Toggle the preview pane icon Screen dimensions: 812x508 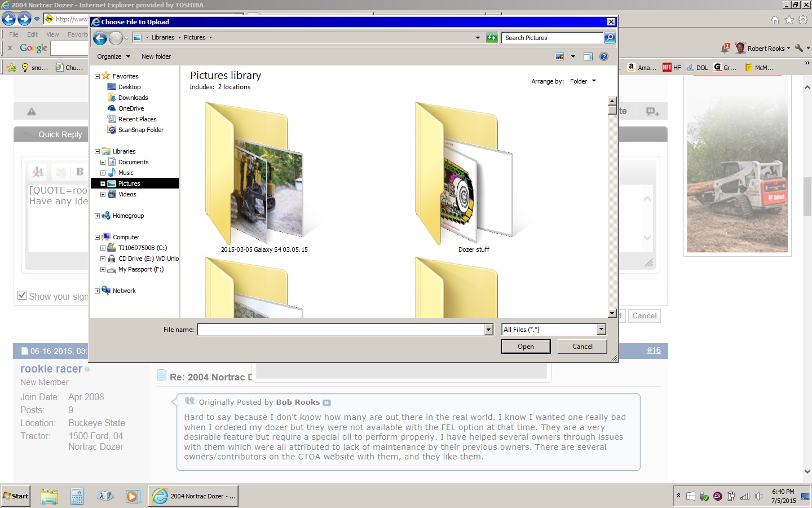[x=588, y=56]
